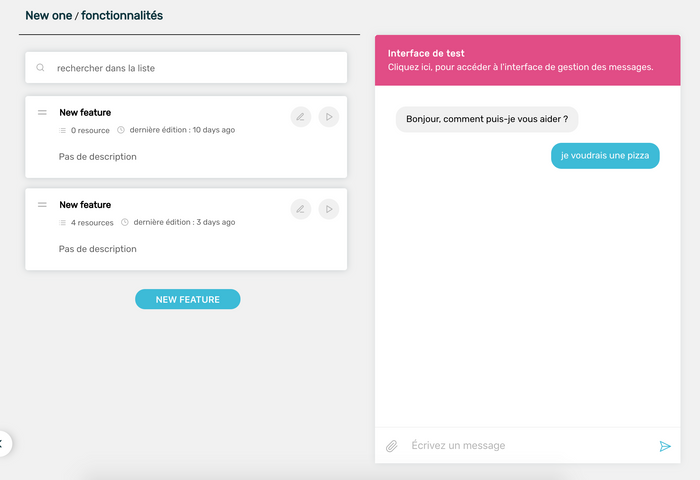Image resolution: width=700 pixels, height=480 pixels.
Task: Open the Interface de test pink banner
Action: tap(528, 60)
